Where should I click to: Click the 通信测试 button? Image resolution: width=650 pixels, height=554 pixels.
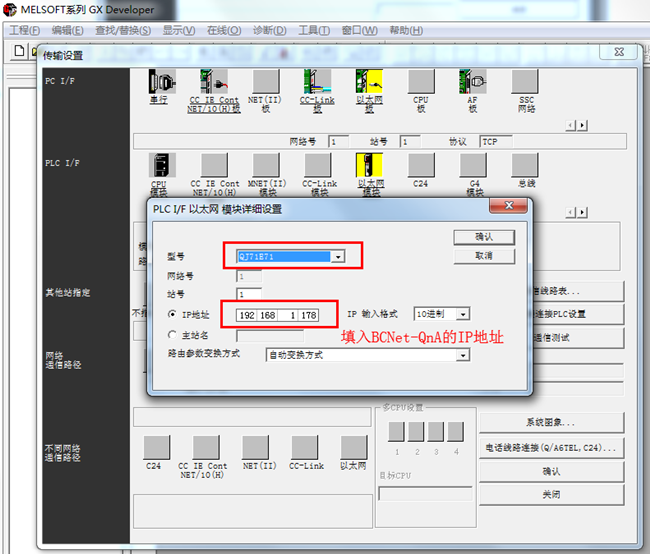(x=578, y=338)
